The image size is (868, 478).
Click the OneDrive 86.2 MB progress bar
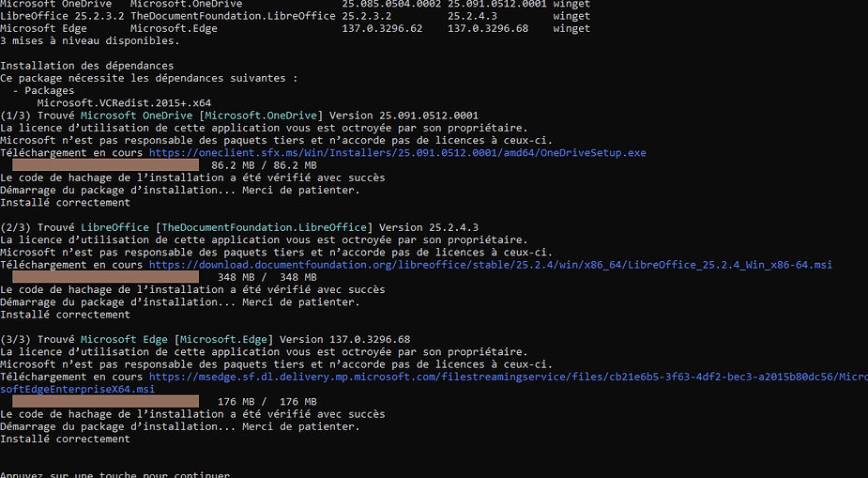105,165
